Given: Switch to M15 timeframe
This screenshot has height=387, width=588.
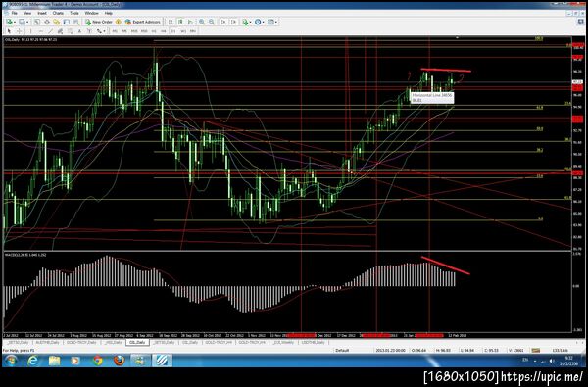Looking at the screenshot, I should pos(134,31).
